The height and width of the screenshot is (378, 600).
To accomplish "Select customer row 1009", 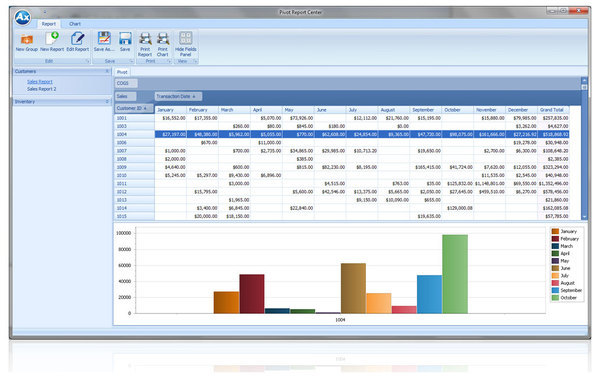I will (x=134, y=167).
